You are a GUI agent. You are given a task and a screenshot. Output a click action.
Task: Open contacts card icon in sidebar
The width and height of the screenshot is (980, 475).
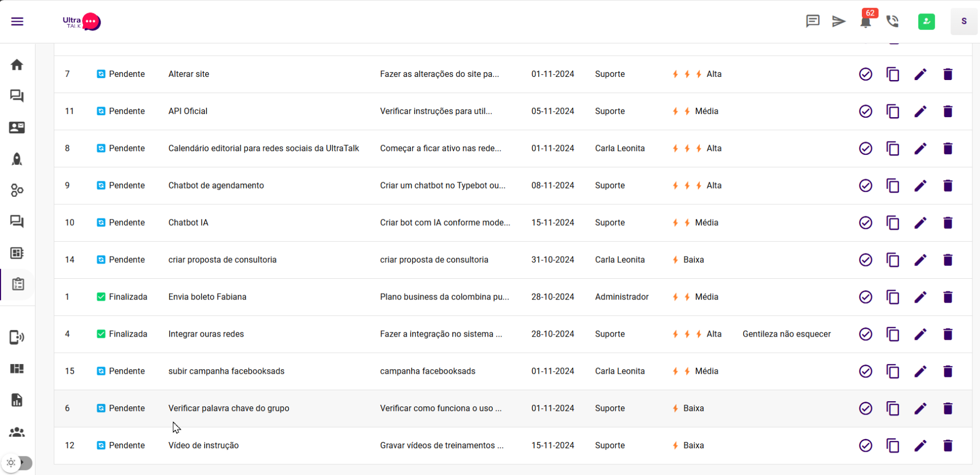click(x=17, y=128)
